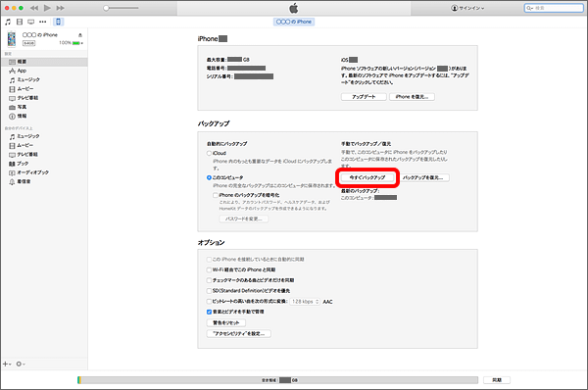Uncheck 音楽とビデオを手動で管理
This screenshot has width=588, height=390.
pyautogui.click(x=209, y=312)
